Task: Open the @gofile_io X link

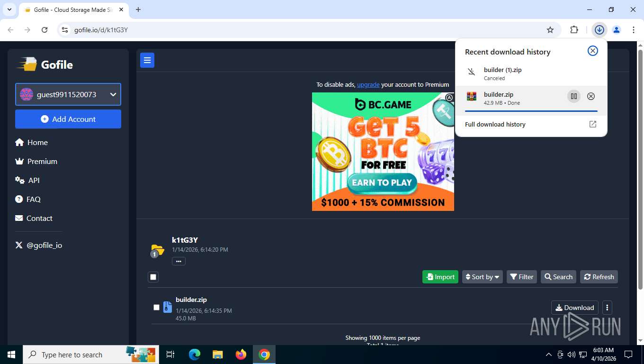Action: coord(39,245)
